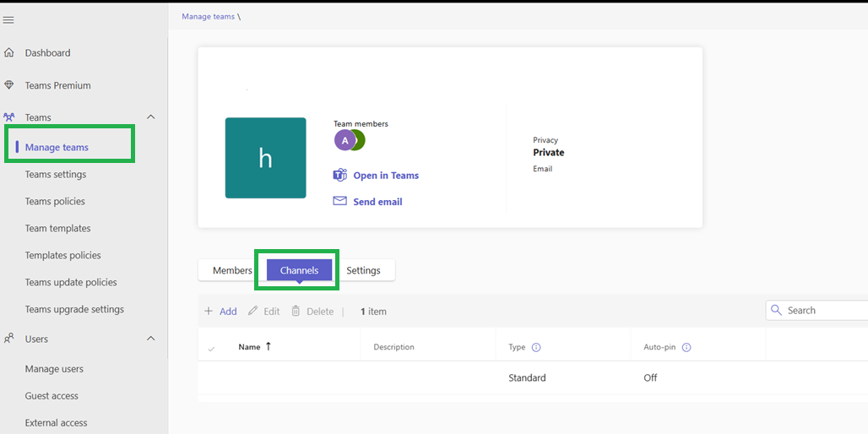
Task: Collapse the Users section chevron
Action: pos(150,339)
